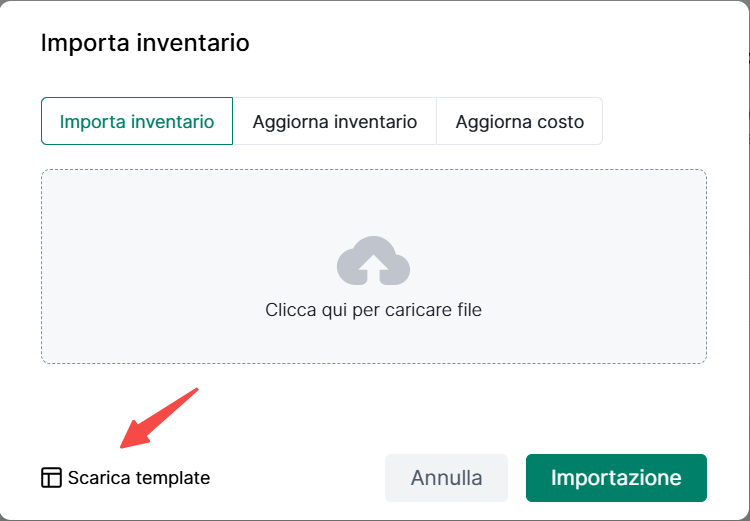The height and width of the screenshot is (521, 750).
Task: Click the cloud upload icon
Action: 373,262
